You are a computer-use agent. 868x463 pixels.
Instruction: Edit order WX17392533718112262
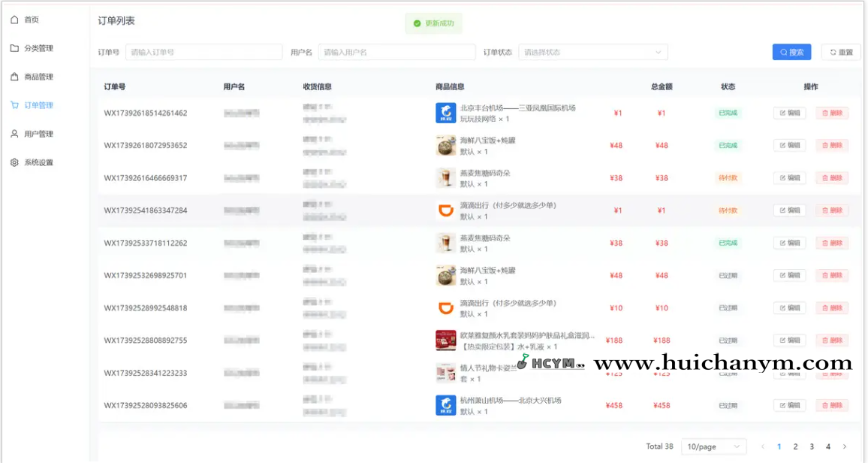coord(789,243)
